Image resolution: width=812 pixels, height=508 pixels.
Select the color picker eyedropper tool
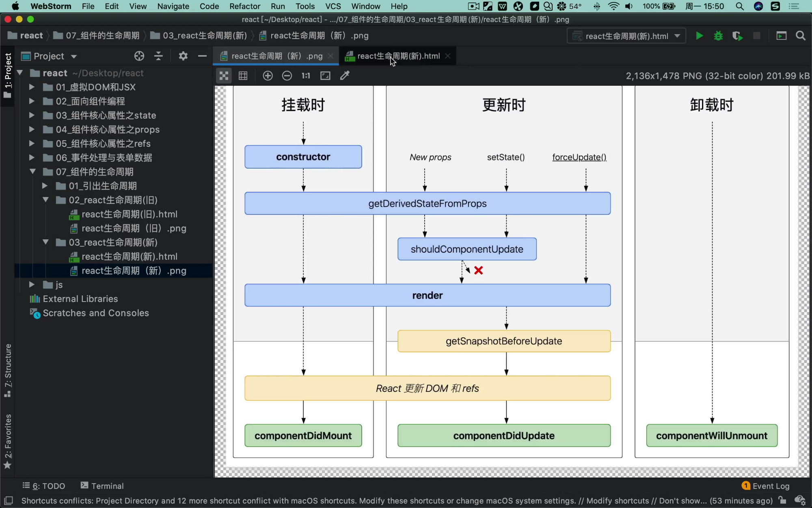pyautogui.click(x=345, y=76)
